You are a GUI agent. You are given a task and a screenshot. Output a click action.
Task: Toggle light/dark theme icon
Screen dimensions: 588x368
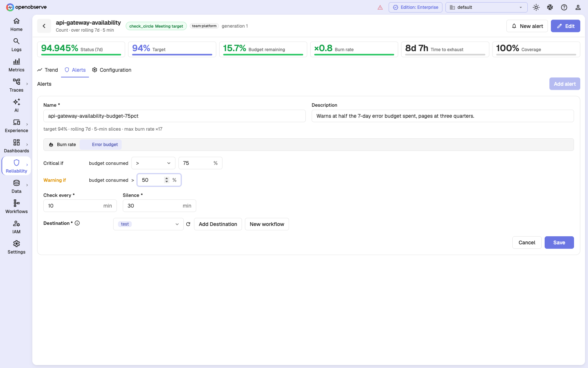point(536,7)
